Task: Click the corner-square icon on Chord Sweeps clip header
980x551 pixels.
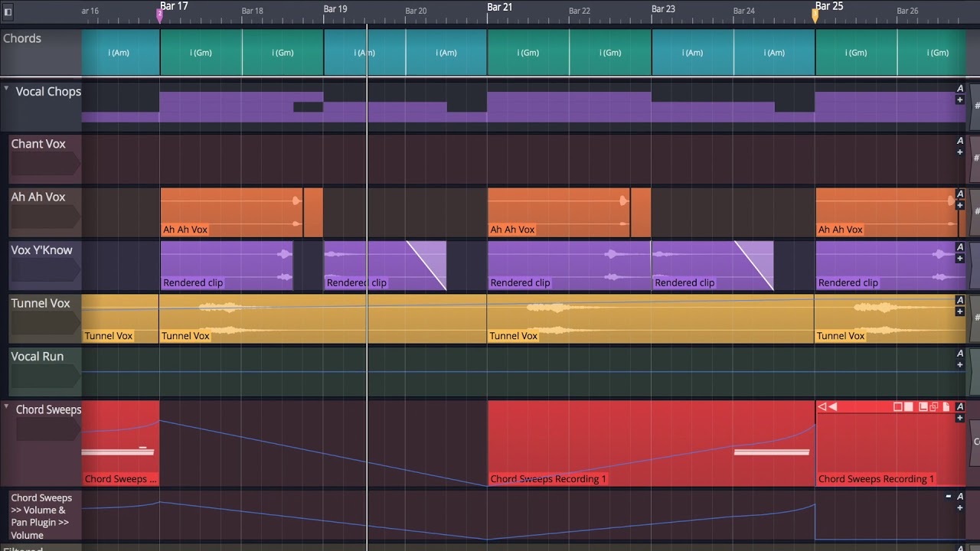Action: (x=923, y=407)
